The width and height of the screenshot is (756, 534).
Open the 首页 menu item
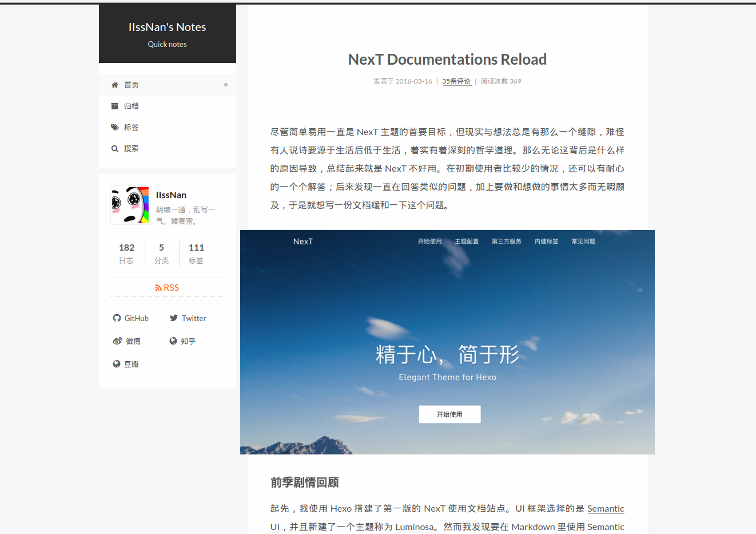coord(168,85)
